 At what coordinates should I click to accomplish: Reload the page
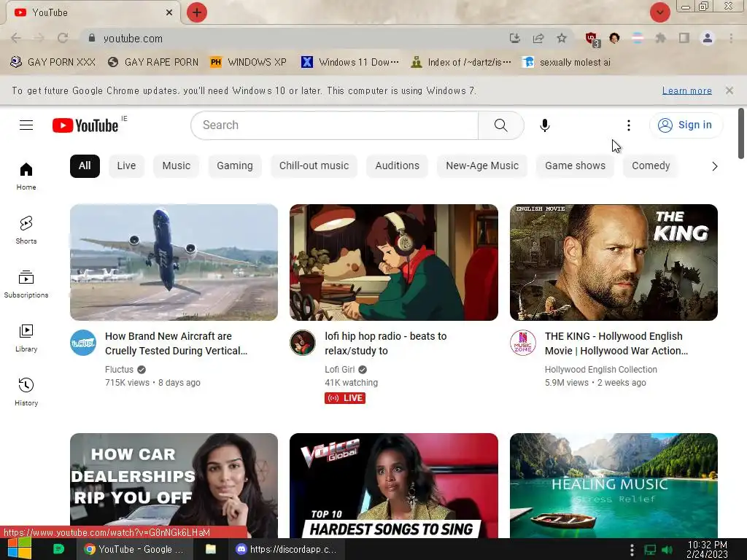(x=63, y=38)
